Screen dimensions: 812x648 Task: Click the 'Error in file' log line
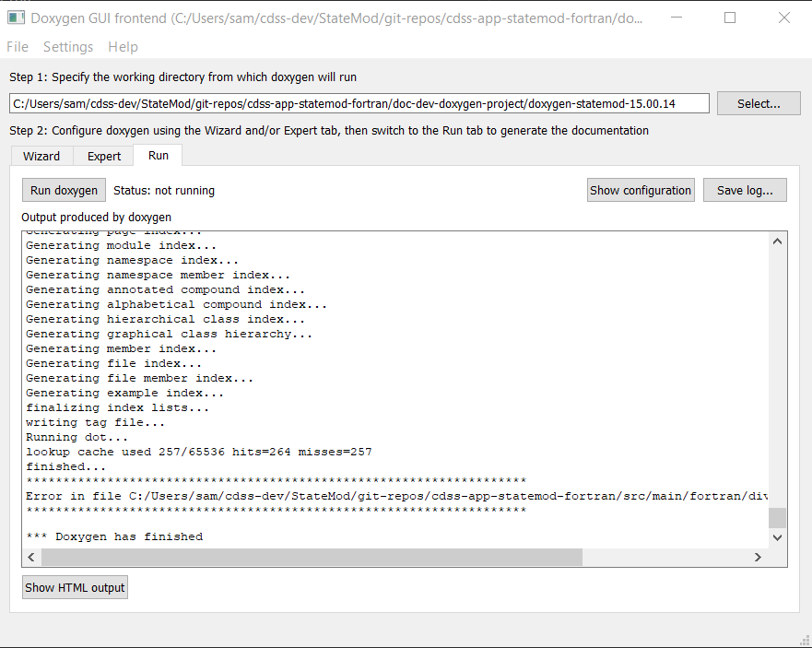click(x=396, y=496)
